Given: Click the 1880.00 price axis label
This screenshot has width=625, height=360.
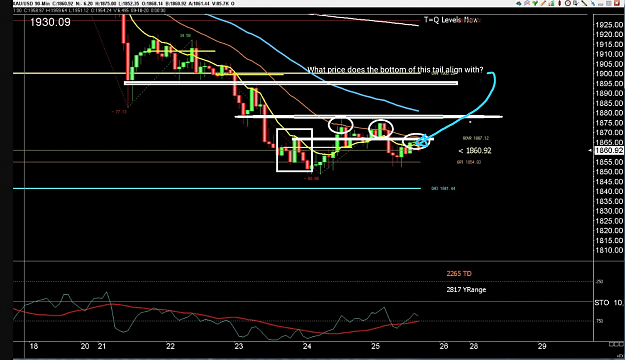Looking at the screenshot, I should (x=609, y=113).
